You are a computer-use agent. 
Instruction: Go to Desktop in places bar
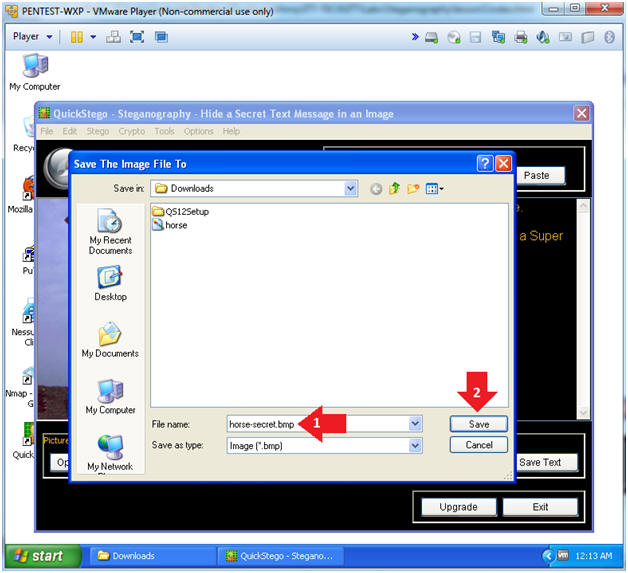point(110,283)
